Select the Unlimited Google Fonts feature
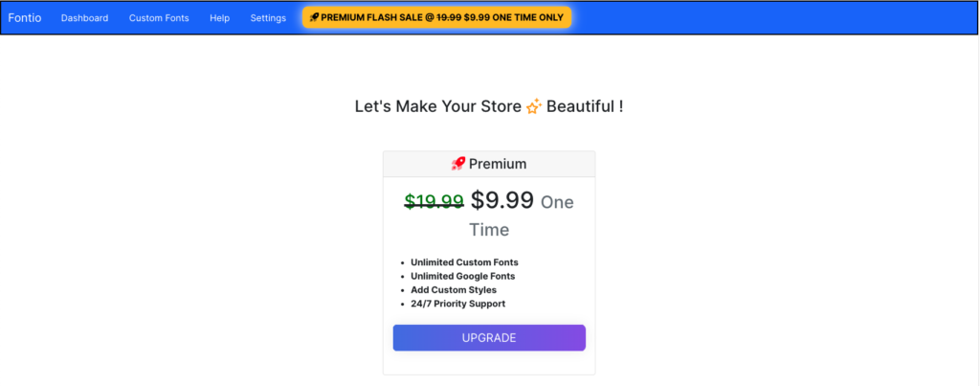 [463, 276]
